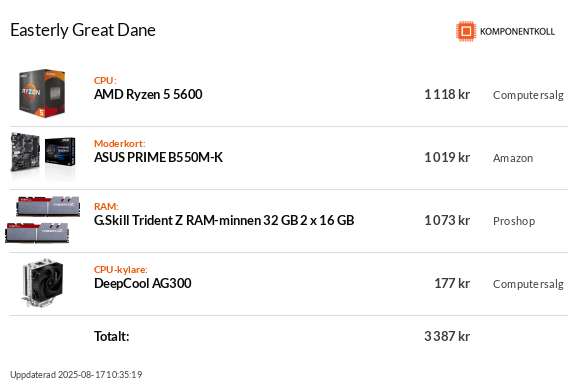577x388 pixels.
Task: Select the ASUS PRIME motherboard picture
Action: tap(43, 156)
